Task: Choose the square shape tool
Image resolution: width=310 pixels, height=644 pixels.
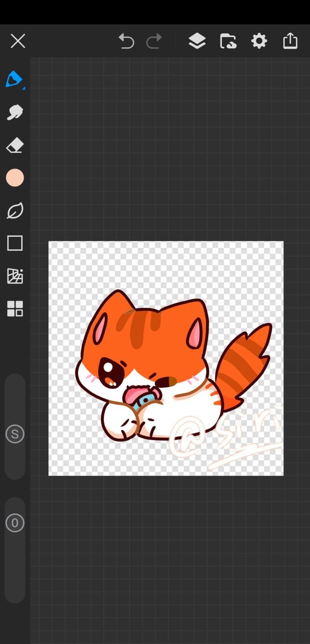Action: [15, 243]
